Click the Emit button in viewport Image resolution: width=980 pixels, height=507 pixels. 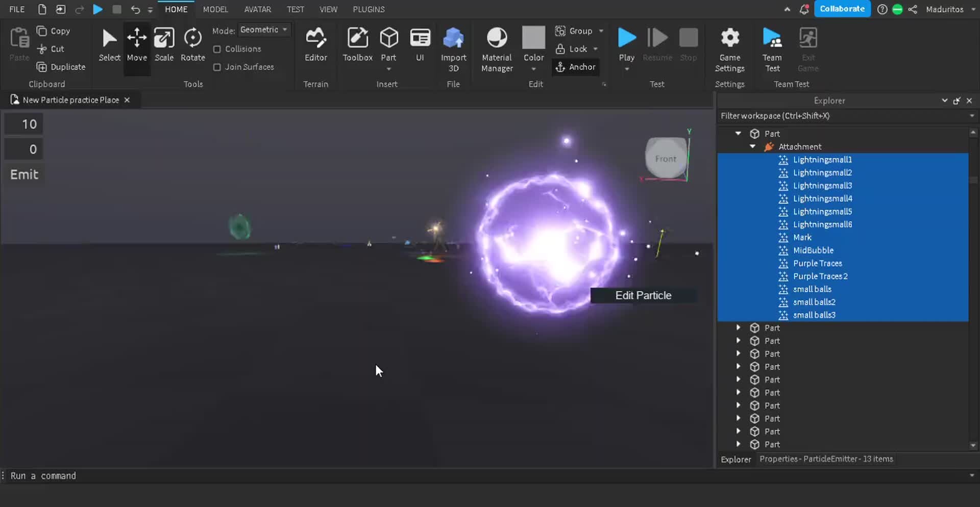[x=24, y=174]
